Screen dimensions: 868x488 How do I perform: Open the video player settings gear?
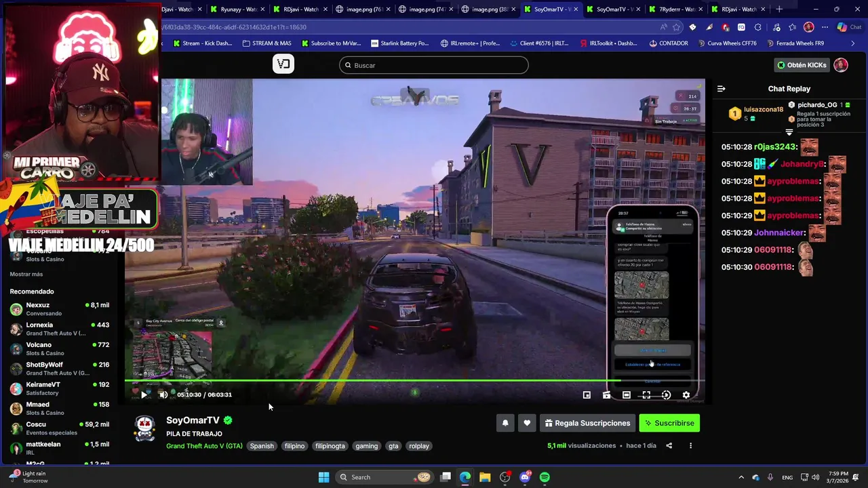pyautogui.click(x=686, y=394)
